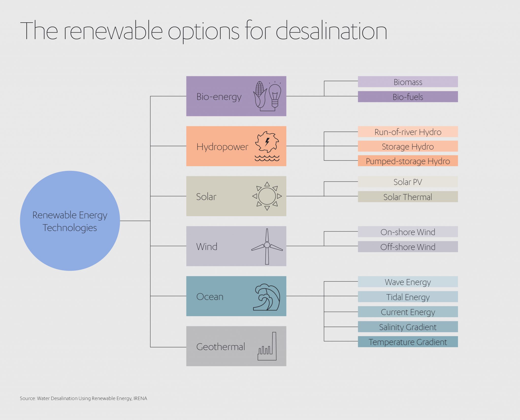Viewport: 520px width, 420px height.
Task: Select Run-of-river Hydro
Action: [408, 132]
